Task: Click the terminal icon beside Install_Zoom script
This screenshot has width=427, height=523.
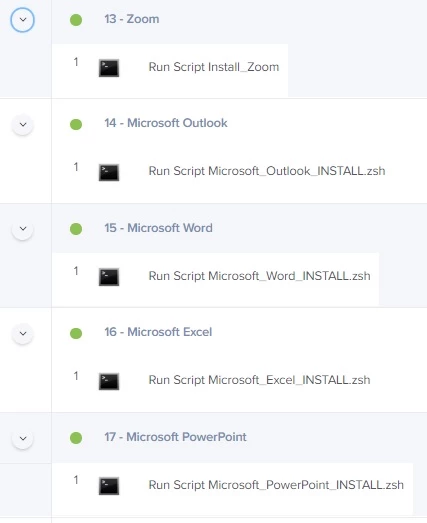Action: pos(109,68)
